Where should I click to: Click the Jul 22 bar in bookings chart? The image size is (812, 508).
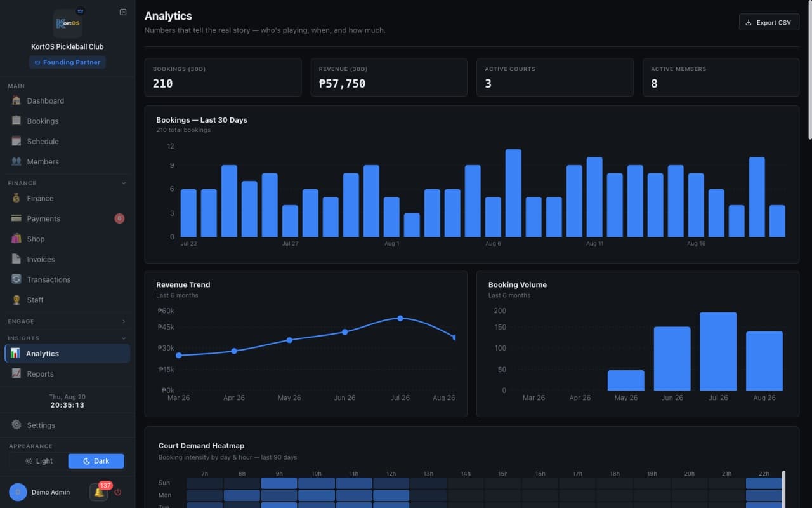(x=188, y=213)
